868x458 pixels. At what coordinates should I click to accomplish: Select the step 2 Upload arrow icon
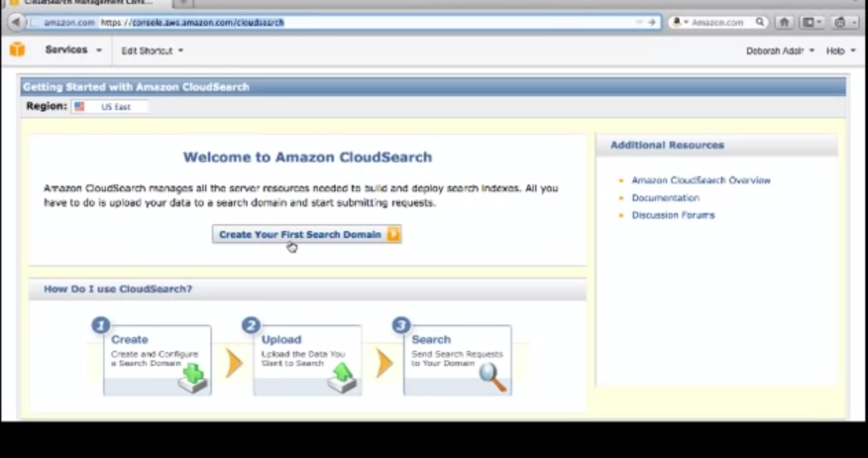343,375
